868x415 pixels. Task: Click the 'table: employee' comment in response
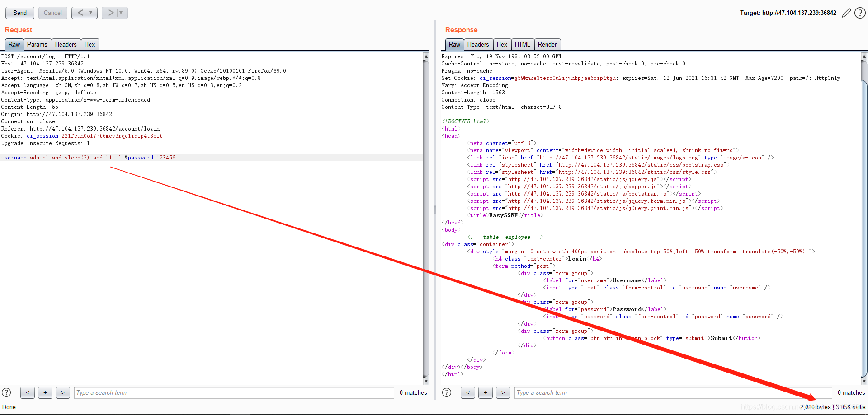[x=505, y=237]
